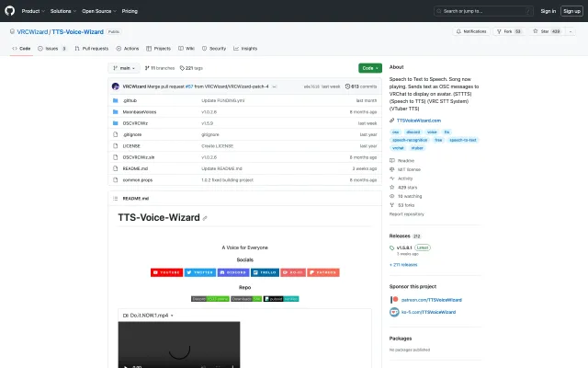
Task: Open the Pull requests tab
Action: pyautogui.click(x=92, y=48)
